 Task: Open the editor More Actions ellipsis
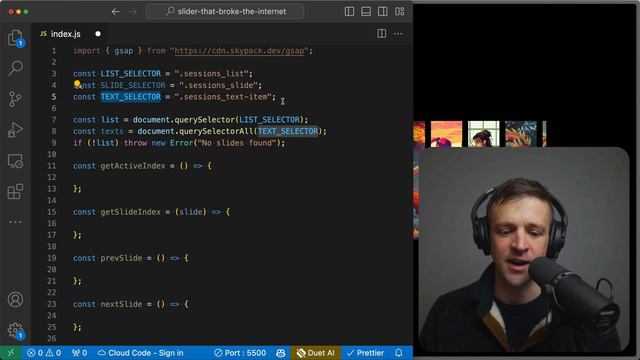pyautogui.click(x=398, y=33)
